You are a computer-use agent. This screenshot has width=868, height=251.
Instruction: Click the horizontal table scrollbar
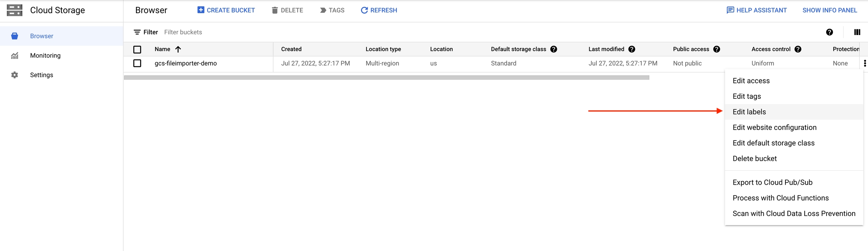(x=387, y=78)
